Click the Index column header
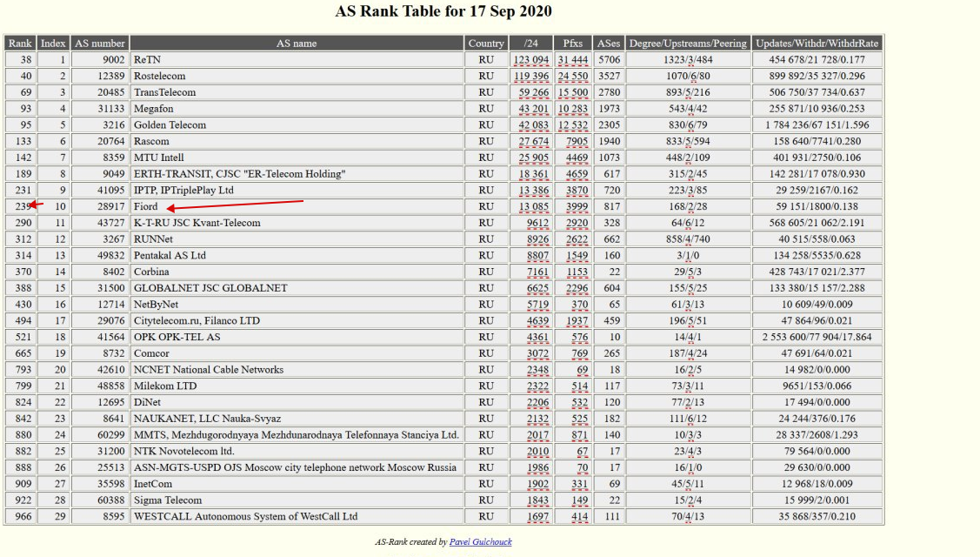This screenshot has height=557, width=980. [x=53, y=44]
